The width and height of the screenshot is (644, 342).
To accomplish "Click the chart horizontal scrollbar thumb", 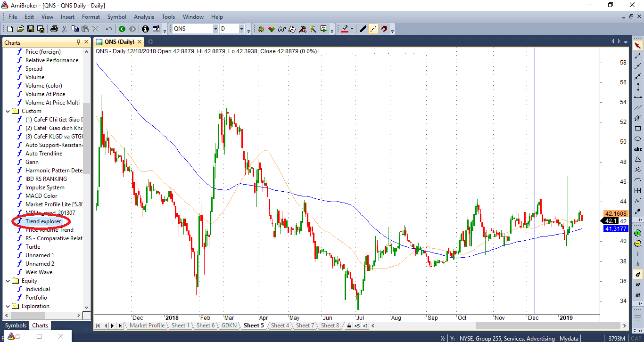I will tap(548, 326).
